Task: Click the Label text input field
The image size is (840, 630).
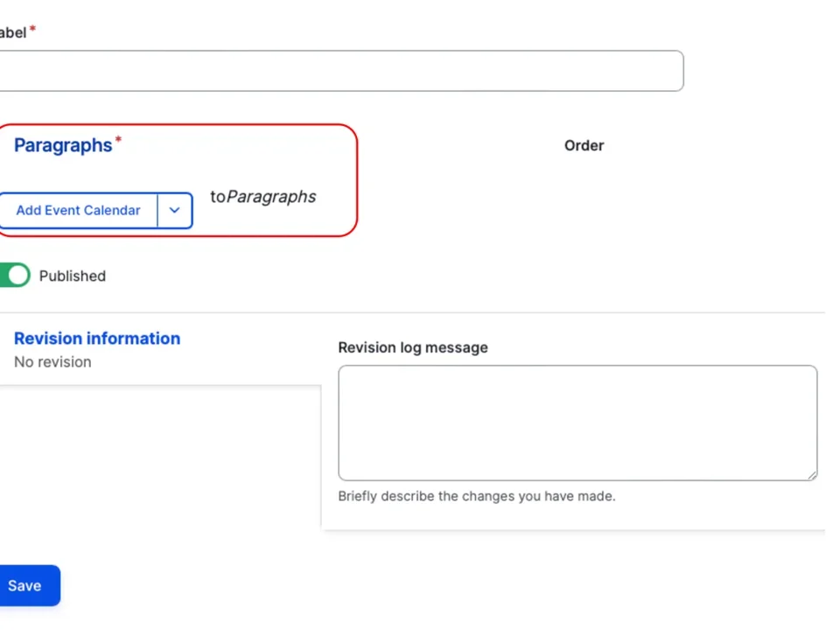Action: pyautogui.click(x=341, y=71)
